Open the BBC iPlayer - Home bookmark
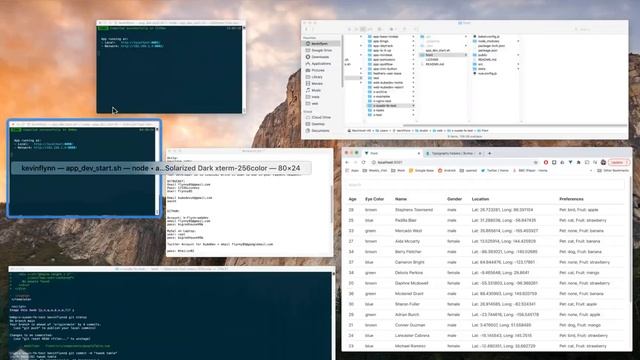This screenshot has height=360, width=640. (530, 171)
